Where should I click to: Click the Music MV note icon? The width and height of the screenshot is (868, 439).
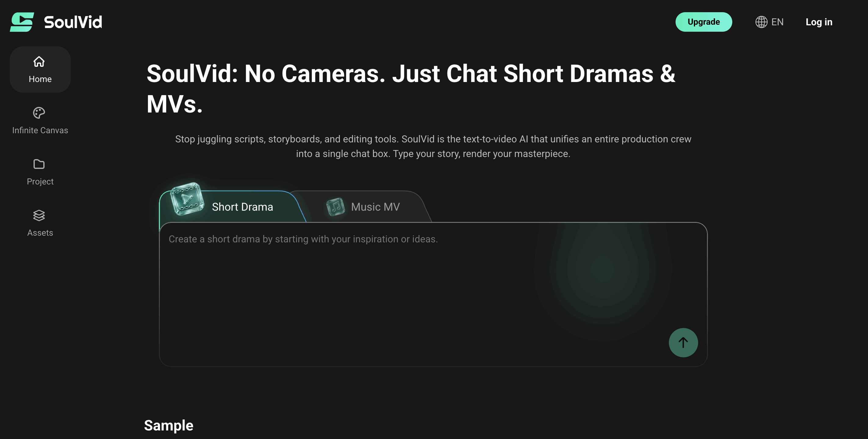click(x=335, y=206)
